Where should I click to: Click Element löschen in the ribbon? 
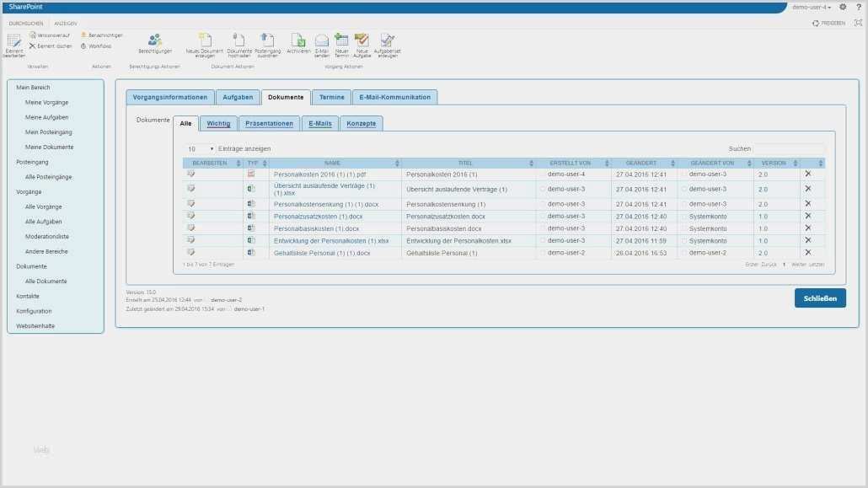[x=51, y=46]
